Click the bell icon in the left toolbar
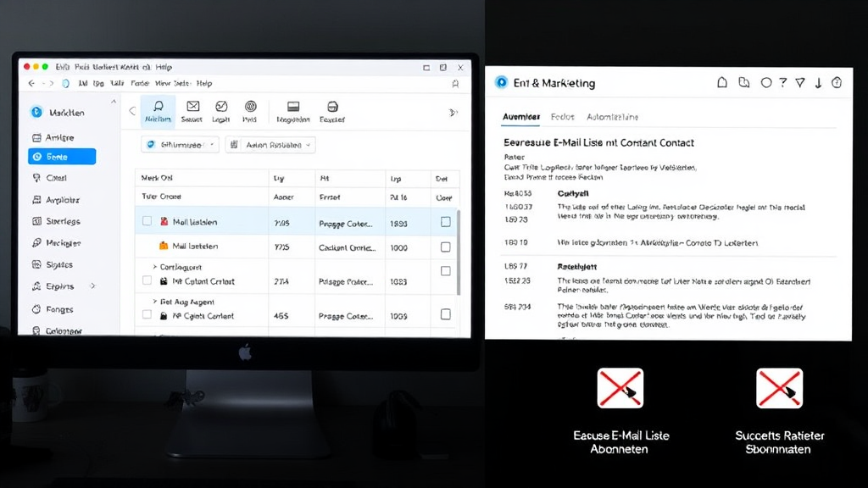Image resolution: width=868 pixels, height=488 pixels. (159, 106)
